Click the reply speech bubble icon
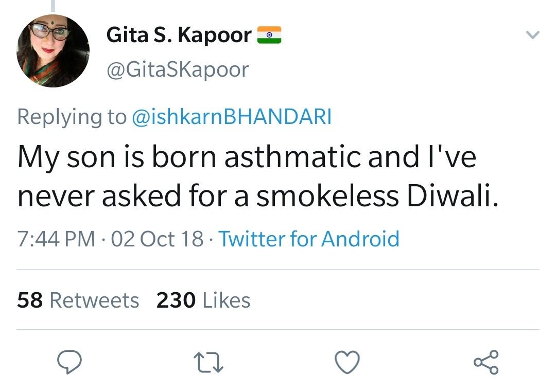This screenshot has width=556, height=392. tap(69, 362)
